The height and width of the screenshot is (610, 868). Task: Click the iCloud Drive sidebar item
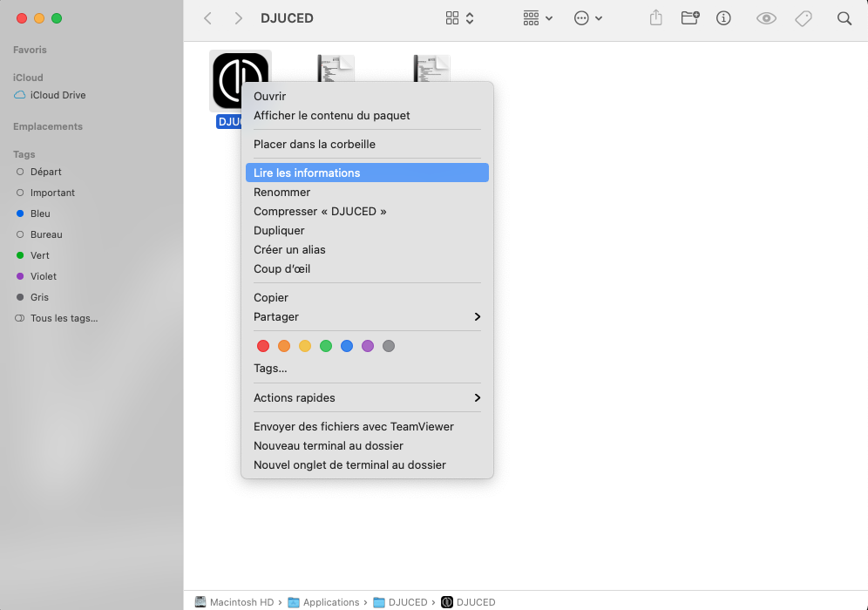[x=58, y=95]
